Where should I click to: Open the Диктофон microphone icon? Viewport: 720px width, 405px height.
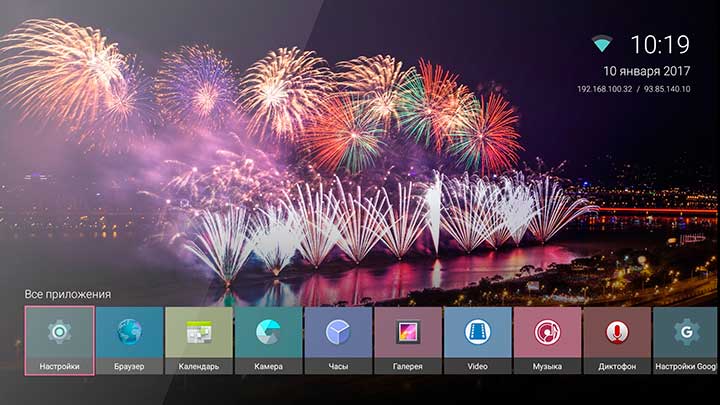[617, 333]
